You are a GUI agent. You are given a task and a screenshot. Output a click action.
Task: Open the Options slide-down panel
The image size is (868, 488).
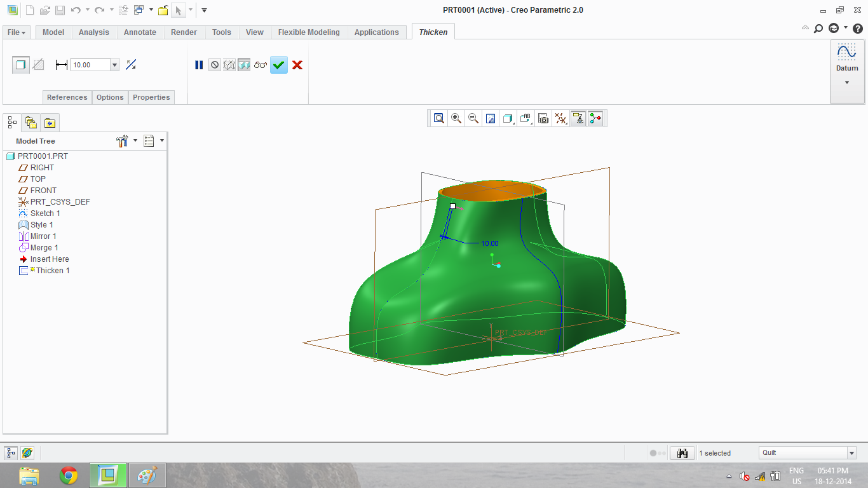click(110, 97)
